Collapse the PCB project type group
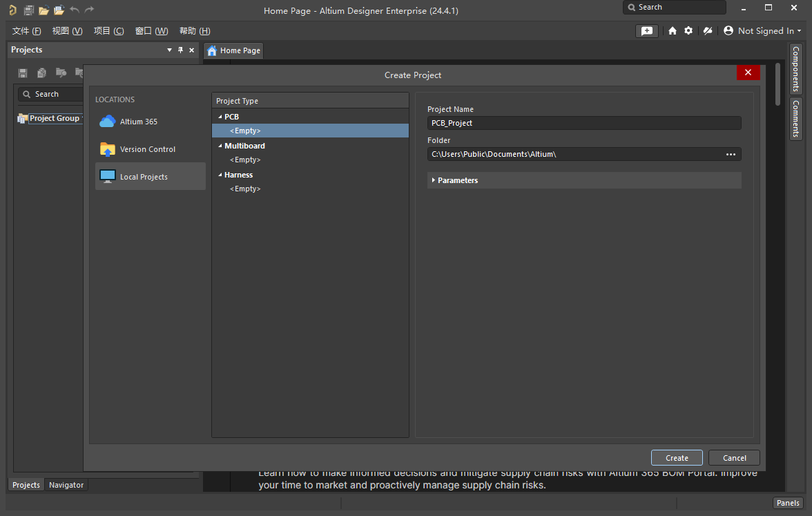The image size is (812, 516). pos(220,116)
